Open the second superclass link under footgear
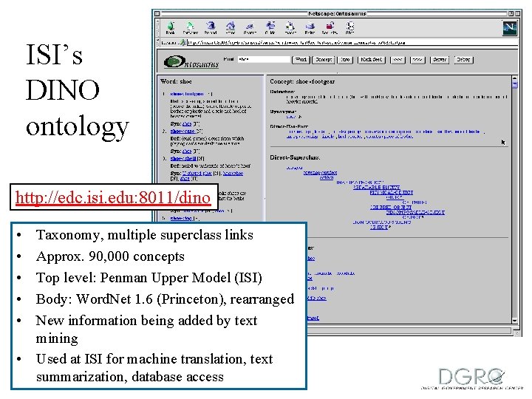The image size is (532, 399). (320, 173)
